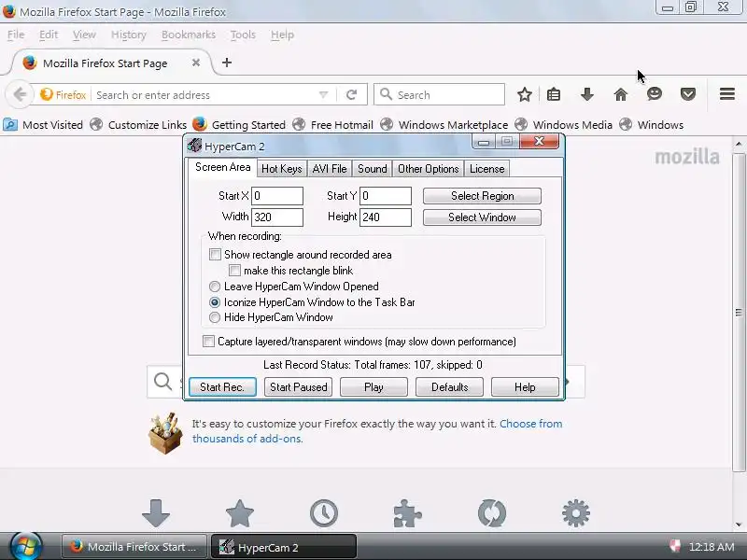Switch to Mozilla Firefox taskbar button
This screenshot has height=560, width=747.
[134, 547]
